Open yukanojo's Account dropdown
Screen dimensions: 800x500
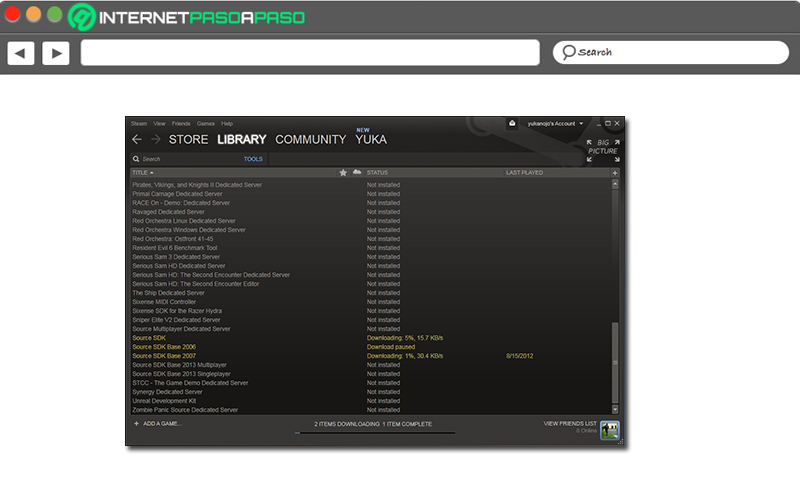pyautogui.click(x=555, y=123)
